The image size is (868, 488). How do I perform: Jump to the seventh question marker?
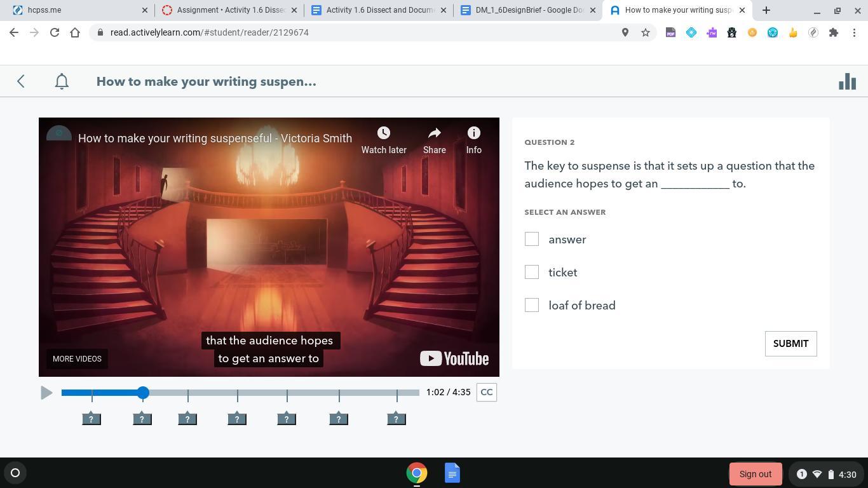pyautogui.click(x=397, y=419)
